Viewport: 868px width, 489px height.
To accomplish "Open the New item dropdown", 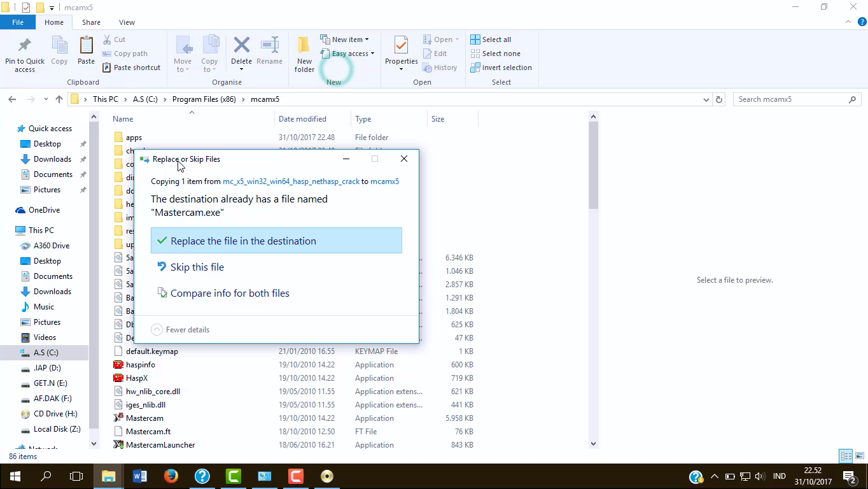I will click(344, 39).
